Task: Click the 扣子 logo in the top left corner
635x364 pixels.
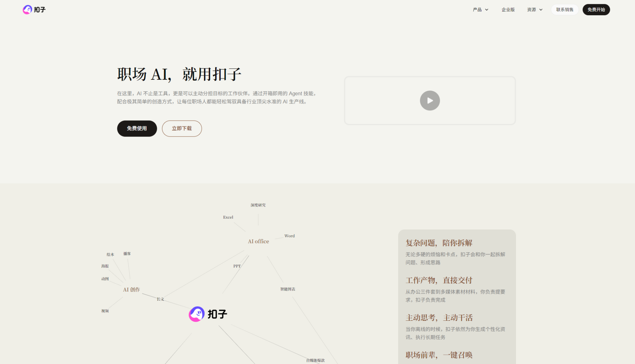Action: pyautogui.click(x=34, y=10)
